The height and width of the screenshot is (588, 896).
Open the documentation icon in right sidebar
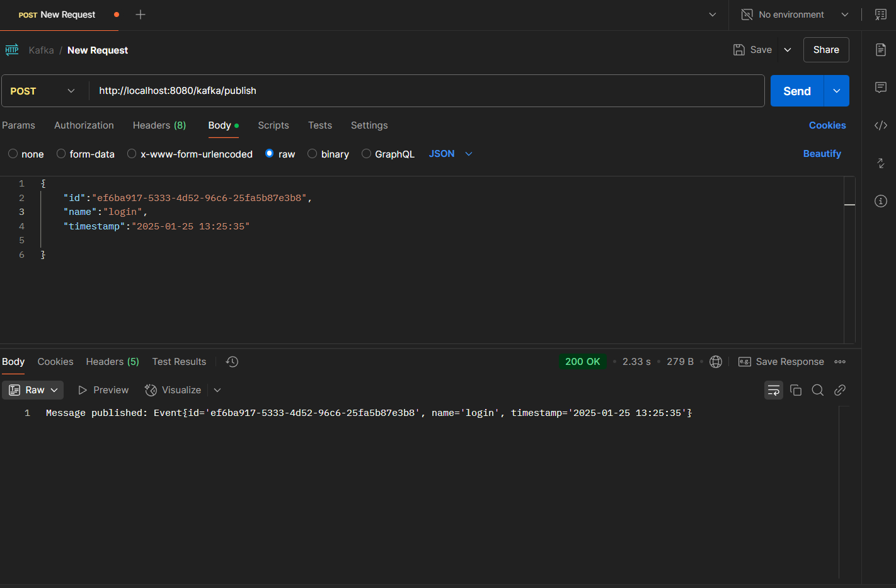(x=881, y=50)
